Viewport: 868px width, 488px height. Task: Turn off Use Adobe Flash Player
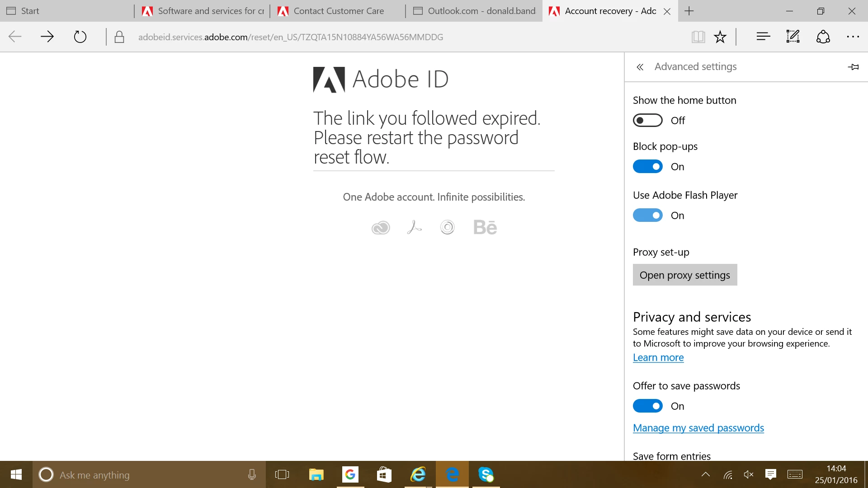[x=647, y=216]
